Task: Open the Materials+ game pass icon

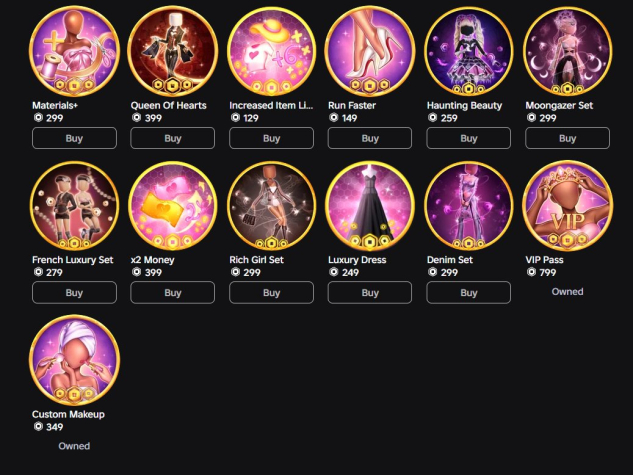Action: pos(74,51)
